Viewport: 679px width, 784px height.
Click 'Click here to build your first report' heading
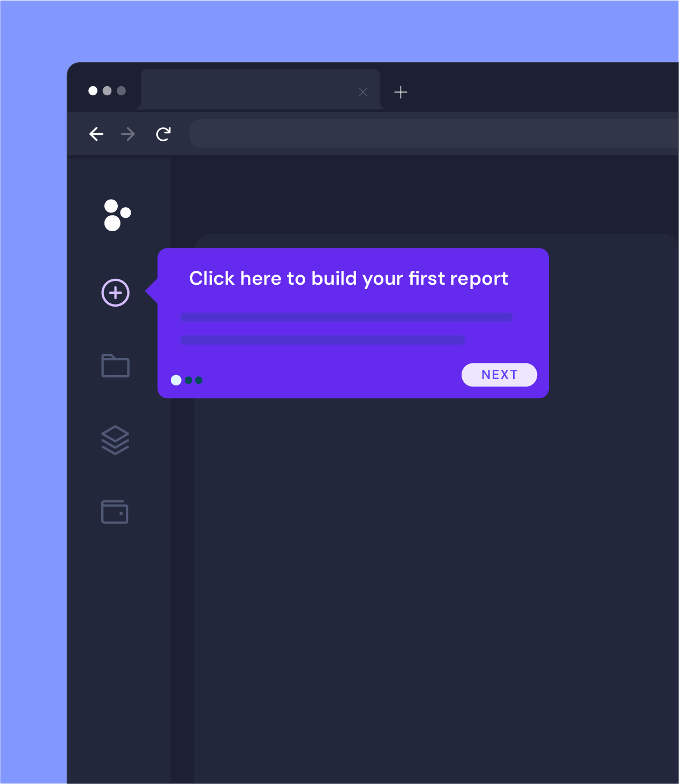pos(349,279)
